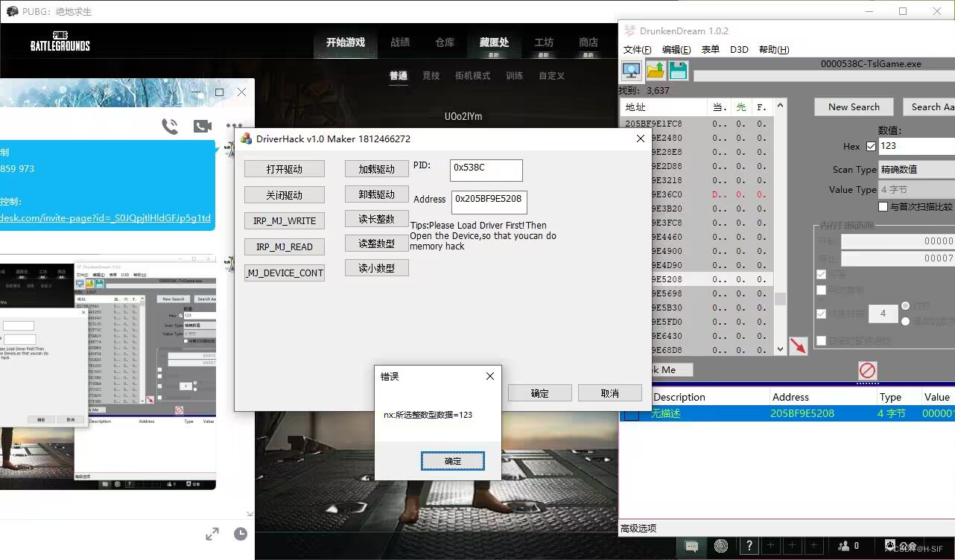Open the 藏匿处 tab in PUBG
The image size is (955, 560).
[494, 42]
